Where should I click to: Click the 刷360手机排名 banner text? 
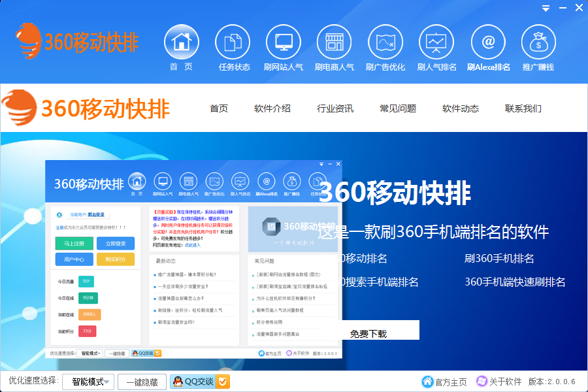[499, 259]
